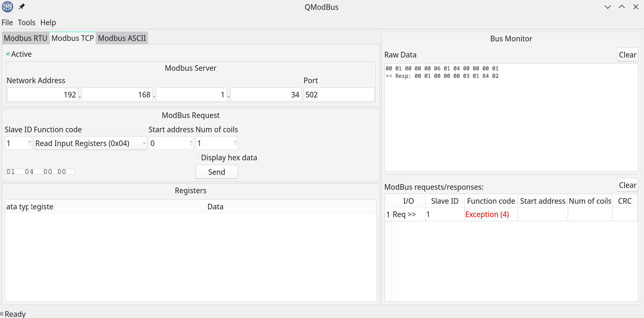Enable the Active checkbox
Image resolution: width=644 pixels, height=318 pixels.
(x=7, y=53)
